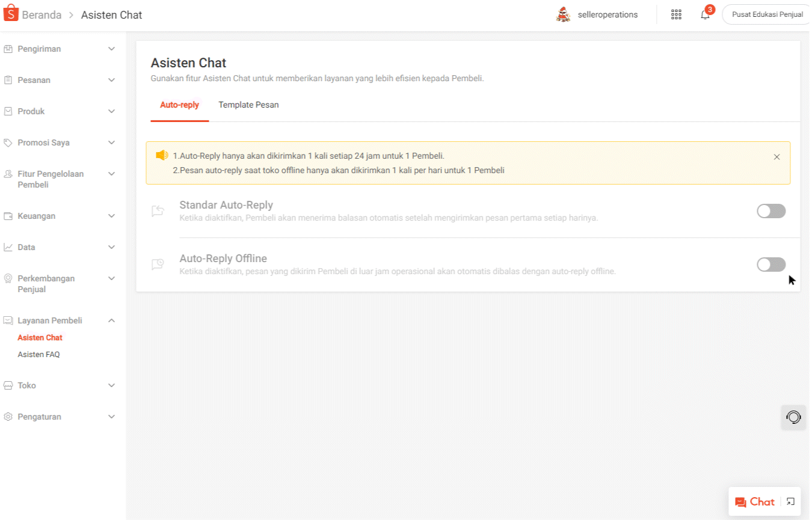Click the selleroperations profile avatar
Viewport: 812px width, 520px height.
tap(563, 14)
